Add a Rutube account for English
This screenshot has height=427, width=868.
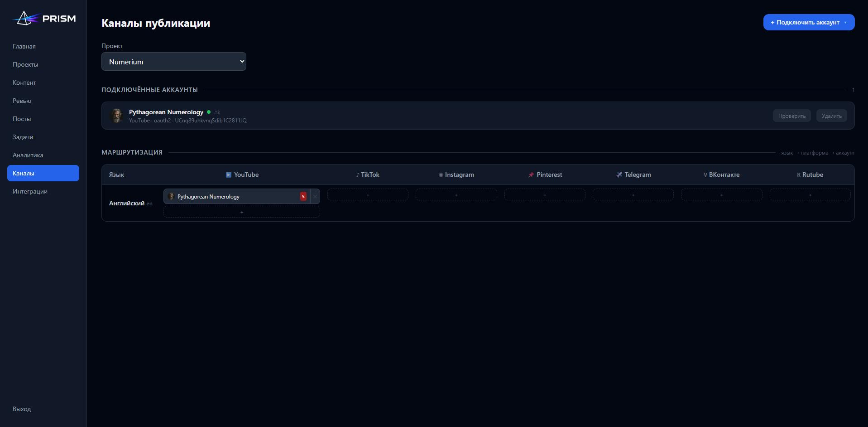[x=810, y=195]
